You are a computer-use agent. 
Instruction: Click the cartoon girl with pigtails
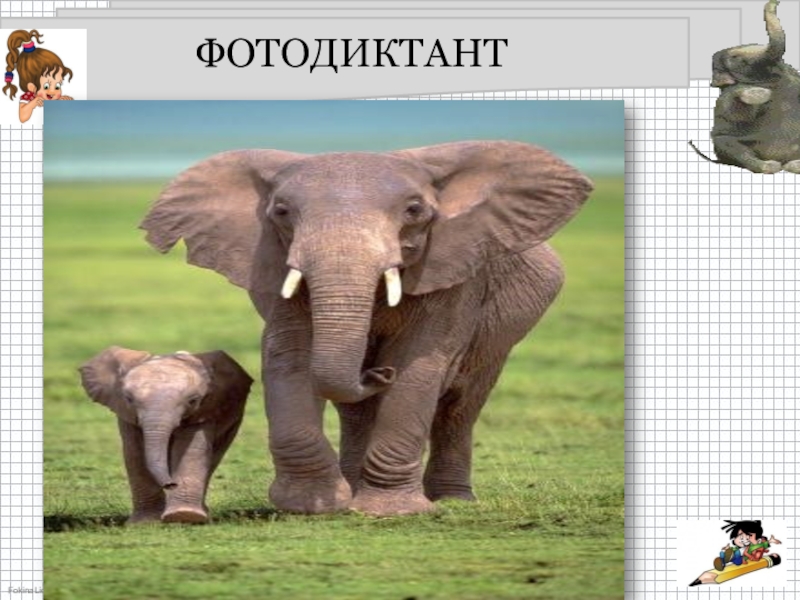point(38,75)
